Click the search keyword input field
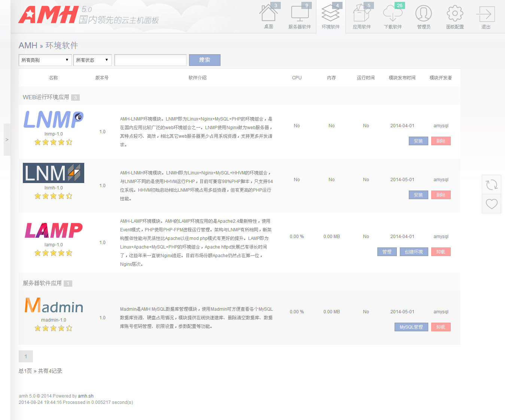 [150, 60]
